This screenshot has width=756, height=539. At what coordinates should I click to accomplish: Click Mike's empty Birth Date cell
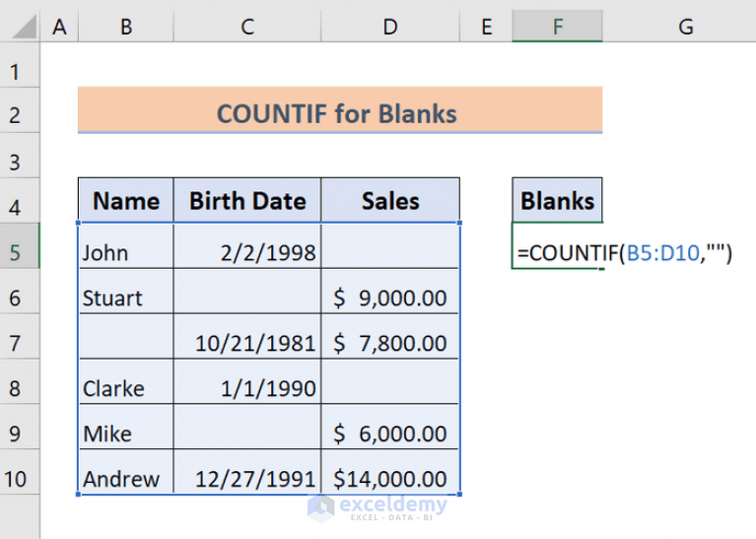point(247,427)
